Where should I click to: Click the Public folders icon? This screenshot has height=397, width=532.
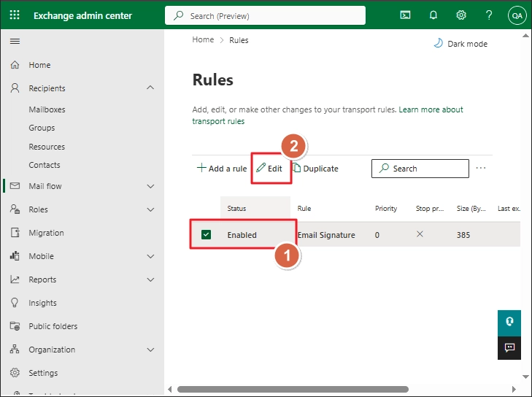[15, 326]
